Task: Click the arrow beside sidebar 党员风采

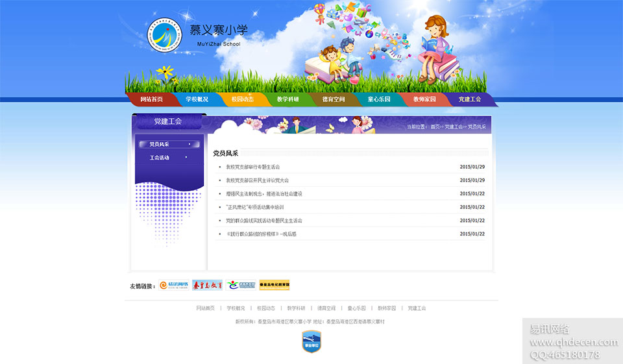Action: tap(189, 144)
